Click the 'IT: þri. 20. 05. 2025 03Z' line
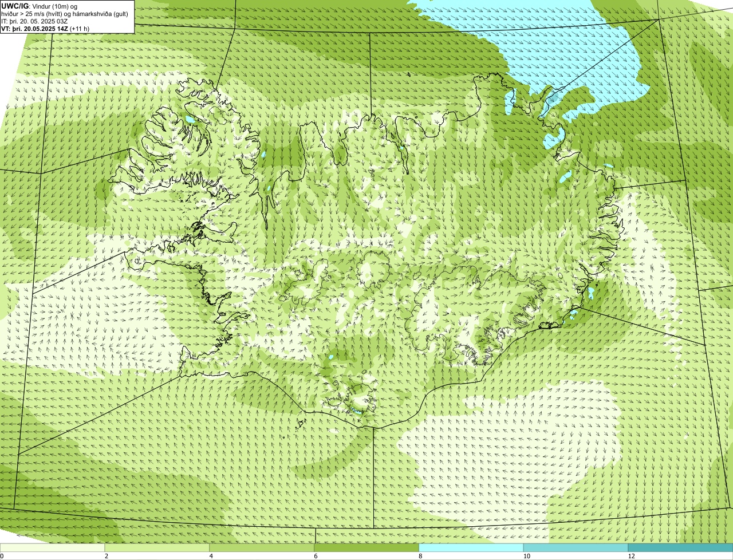733x560 pixels. click(x=34, y=21)
